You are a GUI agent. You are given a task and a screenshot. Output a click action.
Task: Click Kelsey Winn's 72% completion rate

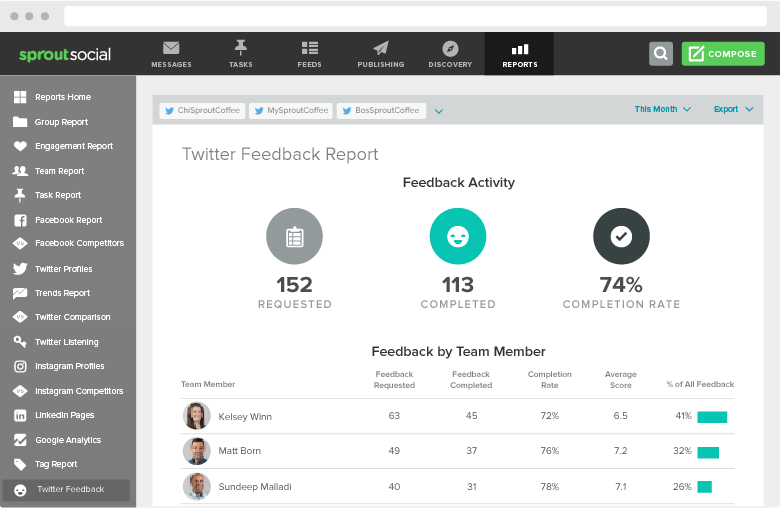tap(550, 415)
